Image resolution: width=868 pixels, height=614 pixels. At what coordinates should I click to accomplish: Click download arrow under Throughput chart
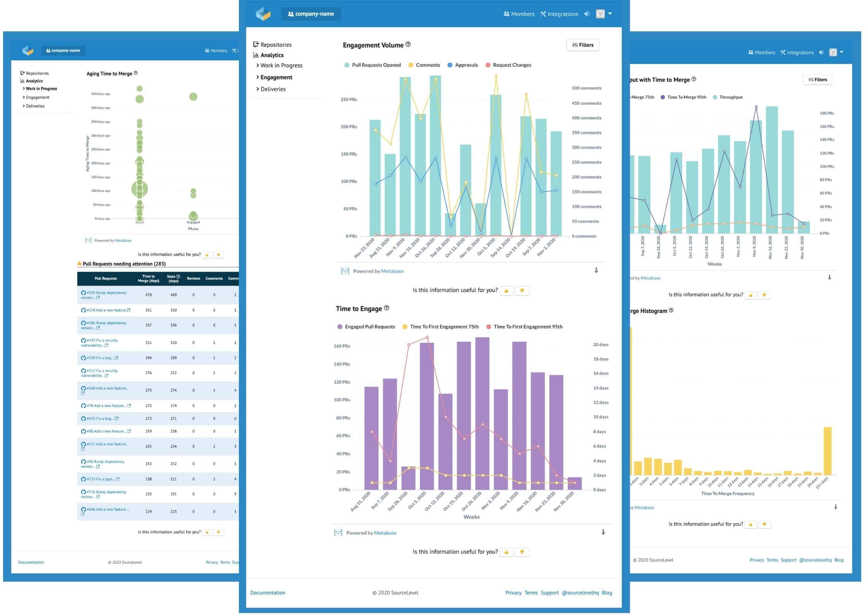[x=829, y=277]
